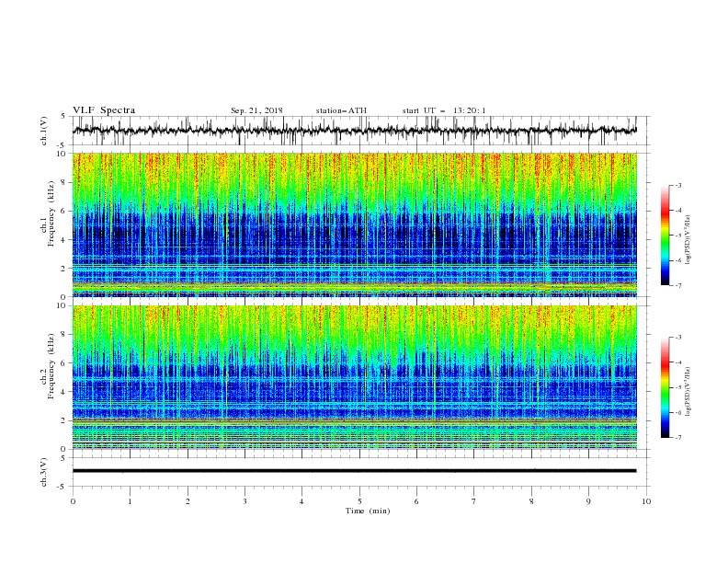Click the "ch.1(V)" waveform axis label

point(44,131)
